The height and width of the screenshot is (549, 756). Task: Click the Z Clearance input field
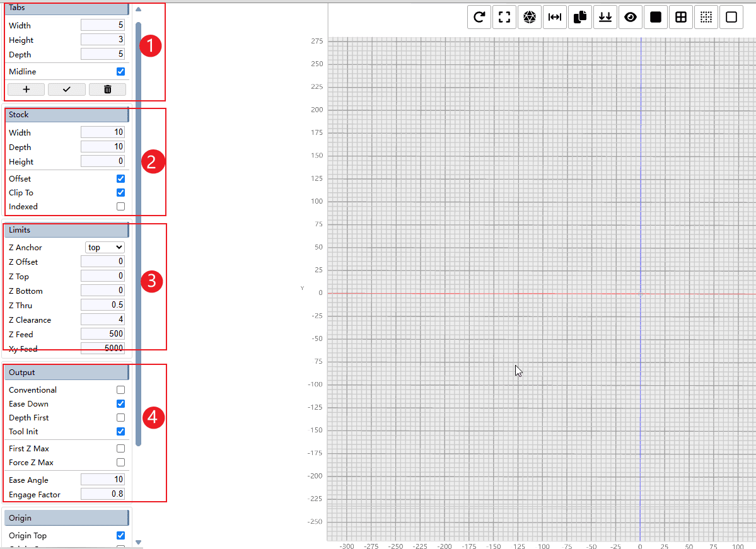click(x=103, y=320)
